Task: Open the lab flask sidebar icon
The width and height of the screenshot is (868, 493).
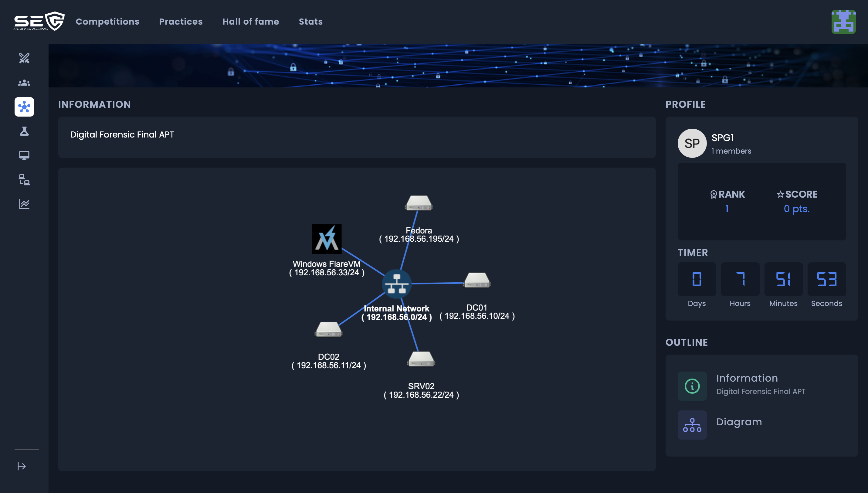Action: [24, 131]
